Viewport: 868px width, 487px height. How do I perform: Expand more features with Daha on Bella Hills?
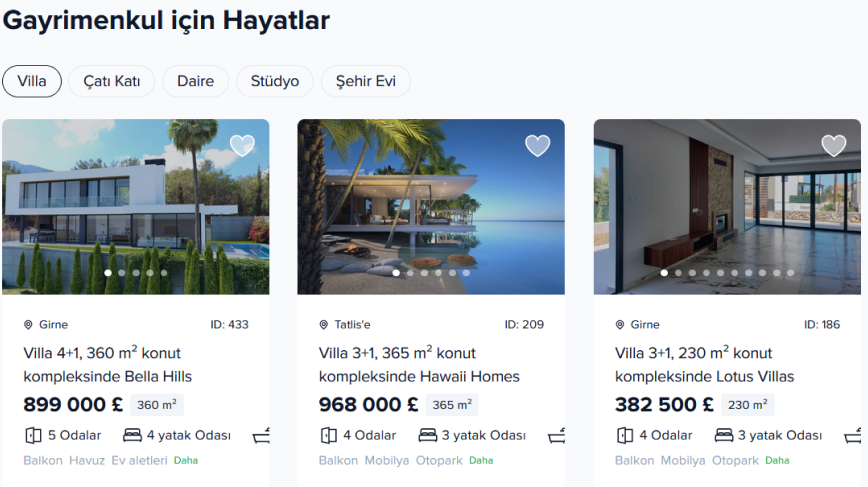(x=186, y=460)
